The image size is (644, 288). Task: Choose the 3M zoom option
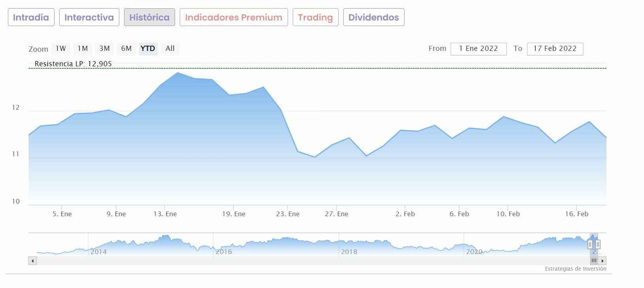point(104,49)
